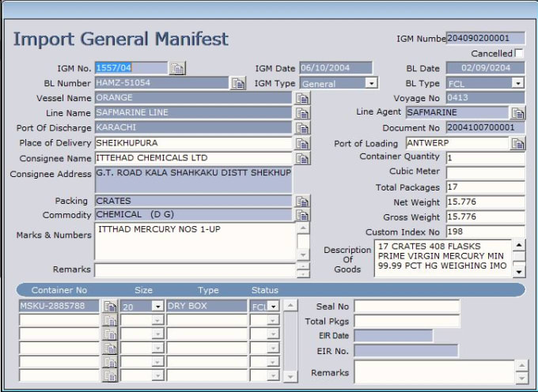Screen dimensions: 538x392
Task: Click the BL Date field 02/09/0204
Action: pos(486,68)
